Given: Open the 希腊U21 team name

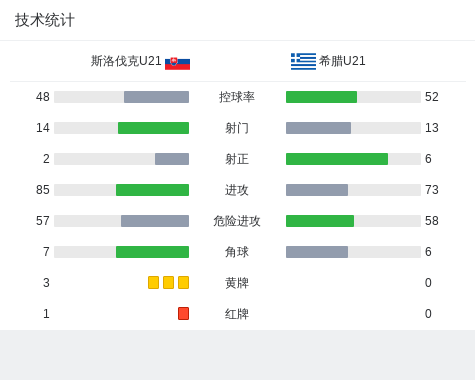Looking at the screenshot, I should point(342,61).
